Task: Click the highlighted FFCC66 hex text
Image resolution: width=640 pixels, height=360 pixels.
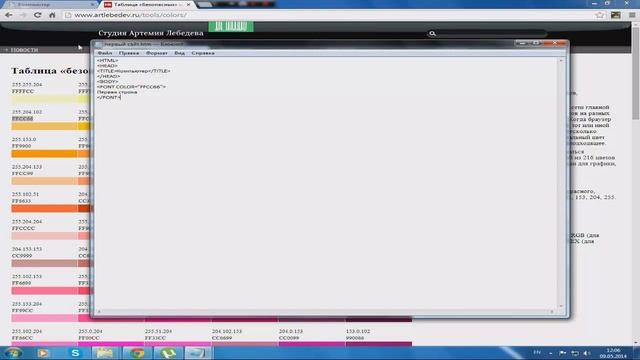Action: click(22, 118)
